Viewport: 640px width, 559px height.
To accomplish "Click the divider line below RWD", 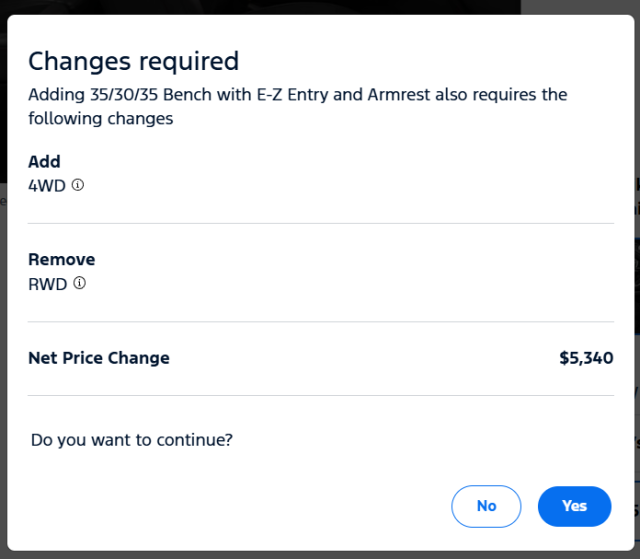I will click(320, 322).
